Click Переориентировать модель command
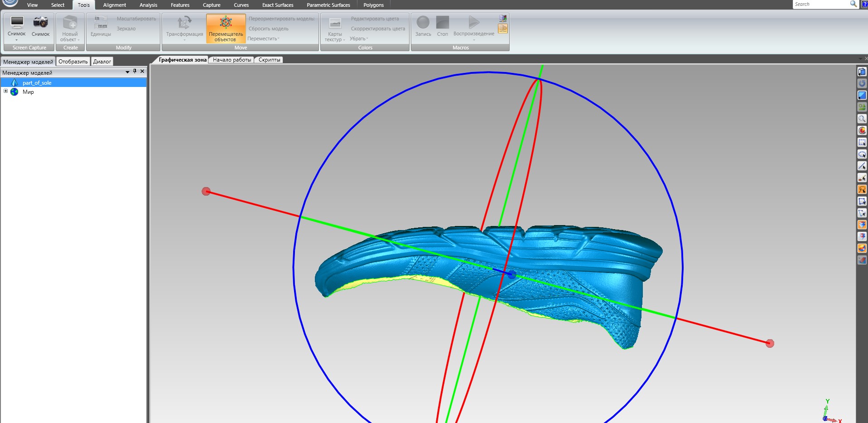 point(282,19)
